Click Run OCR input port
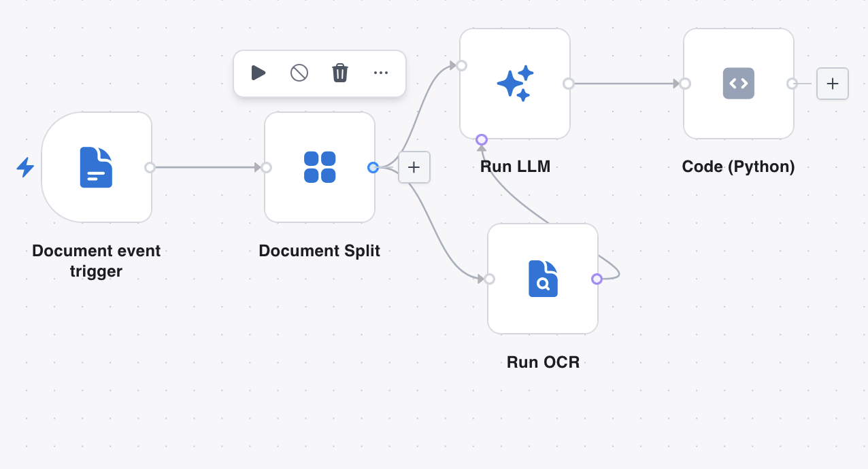 [x=489, y=279]
